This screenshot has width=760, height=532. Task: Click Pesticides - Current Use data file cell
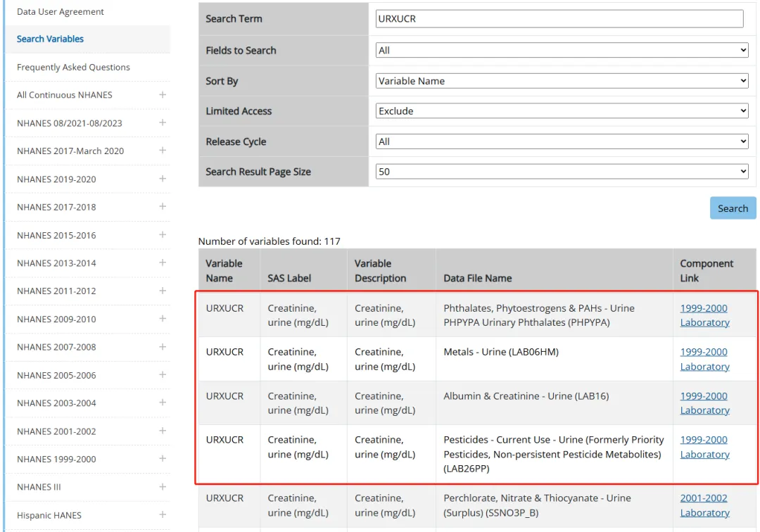tap(554, 454)
